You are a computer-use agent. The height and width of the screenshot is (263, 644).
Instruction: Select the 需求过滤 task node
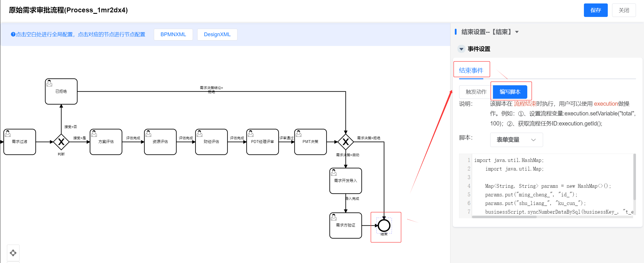click(20, 142)
